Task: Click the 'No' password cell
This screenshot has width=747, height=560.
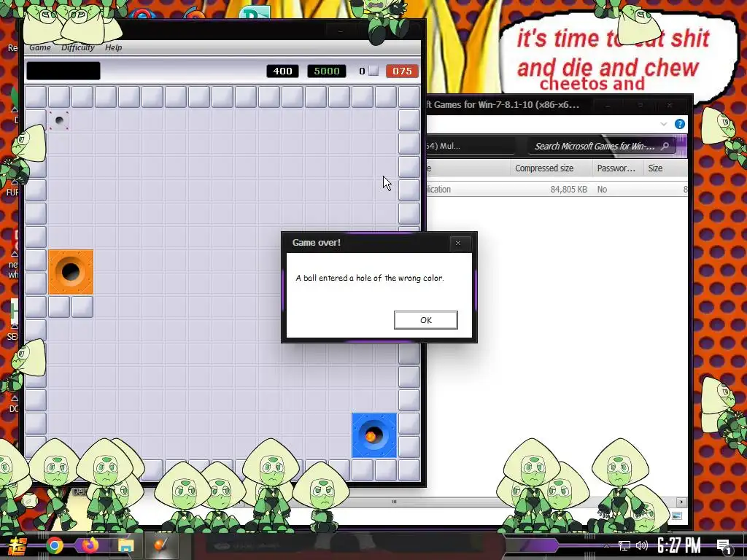Action: coord(602,190)
